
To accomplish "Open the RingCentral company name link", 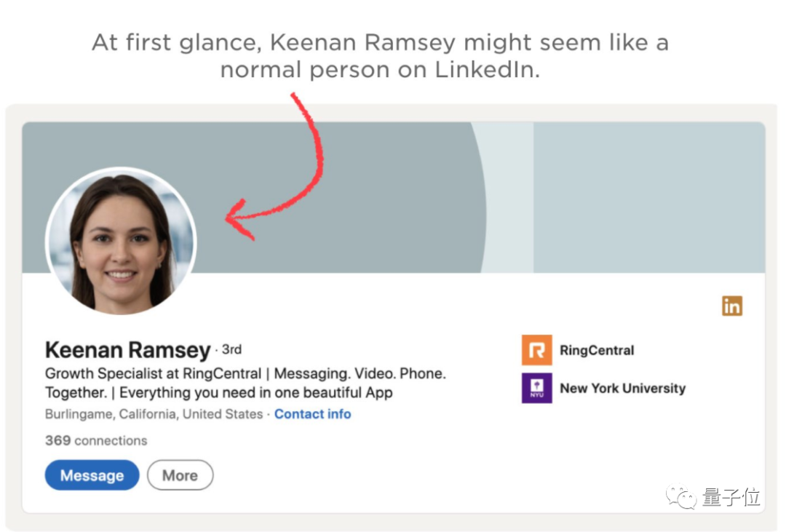I will (x=597, y=350).
